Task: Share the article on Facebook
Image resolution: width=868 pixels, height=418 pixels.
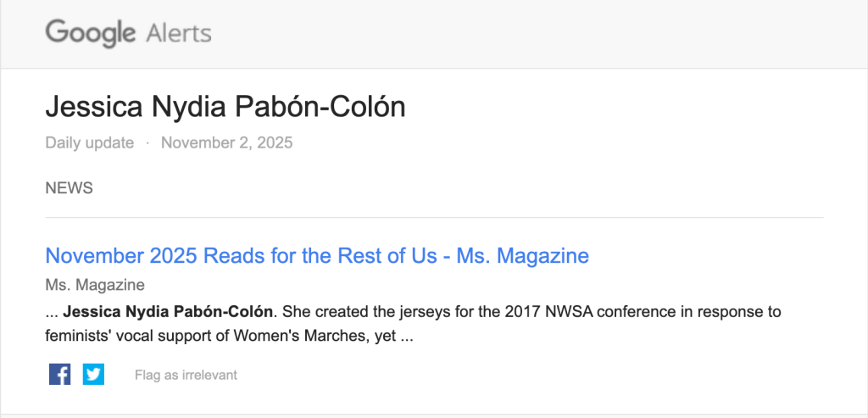Action: click(x=59, y=374)
